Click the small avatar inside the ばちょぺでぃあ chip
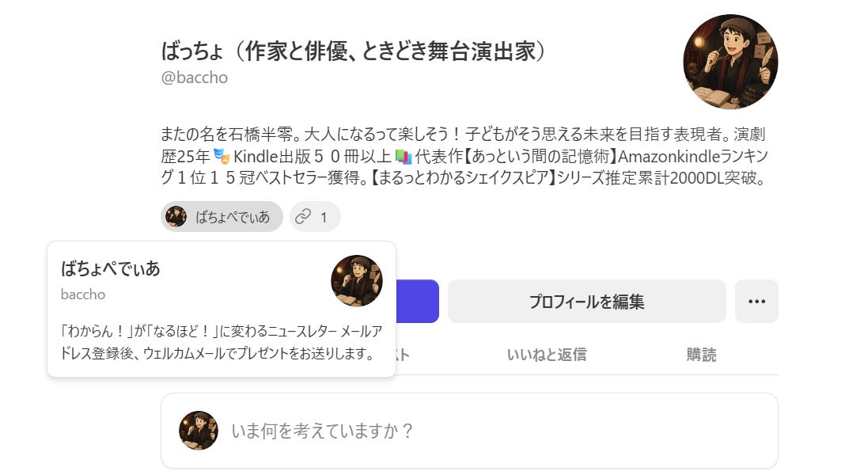 point(176,216)
